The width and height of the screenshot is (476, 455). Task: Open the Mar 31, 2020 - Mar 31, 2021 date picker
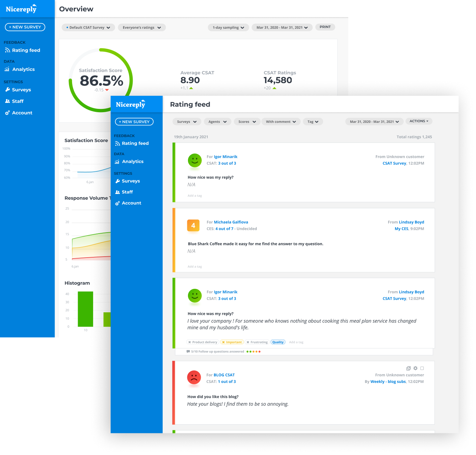pyautogui.click(x=374, y=121)
